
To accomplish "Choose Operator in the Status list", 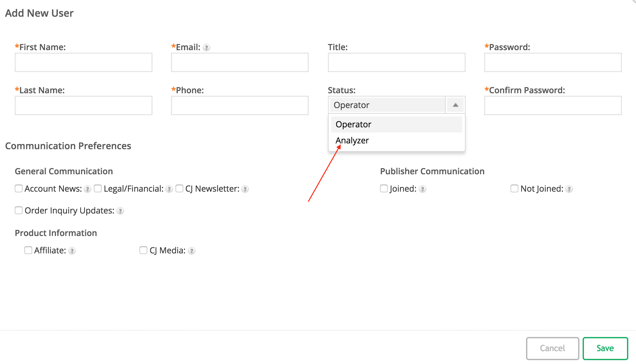I will (x=354, y=124).
